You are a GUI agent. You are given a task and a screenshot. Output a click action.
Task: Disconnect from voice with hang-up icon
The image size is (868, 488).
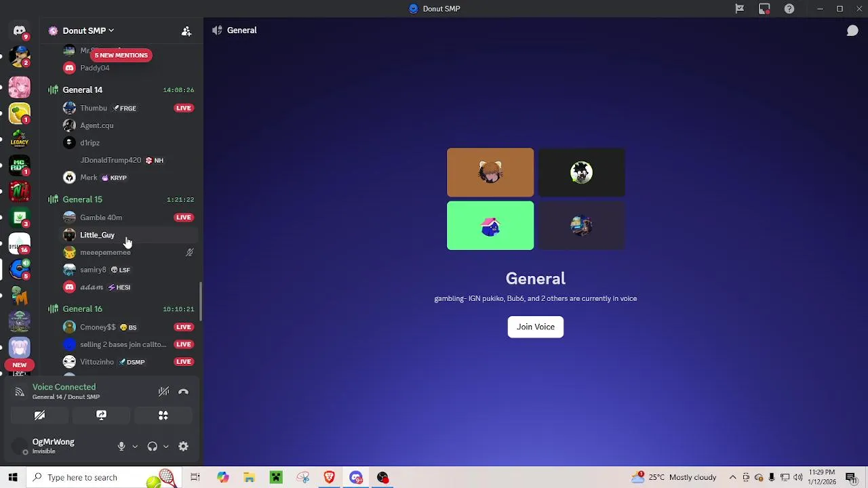coord(183,392)
